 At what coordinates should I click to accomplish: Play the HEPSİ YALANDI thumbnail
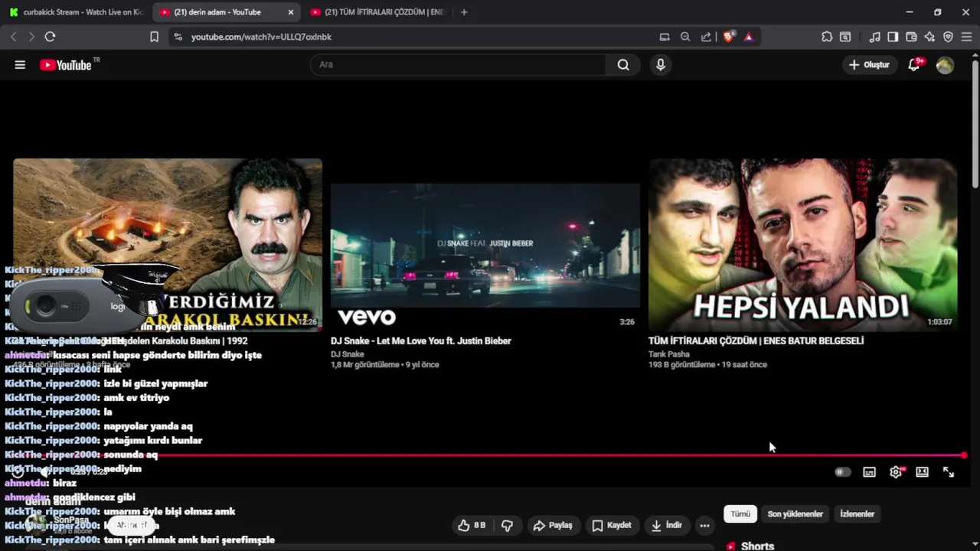click(x=802, y=245)
